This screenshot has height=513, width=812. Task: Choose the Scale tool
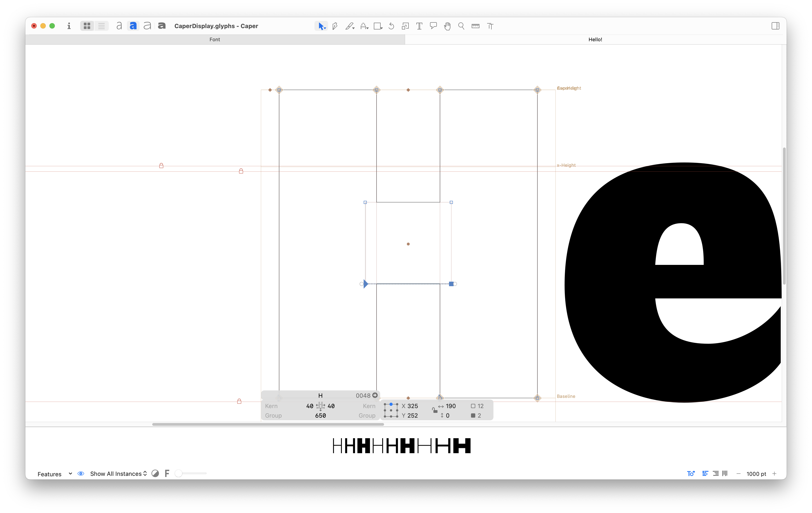tap(405, 26)
